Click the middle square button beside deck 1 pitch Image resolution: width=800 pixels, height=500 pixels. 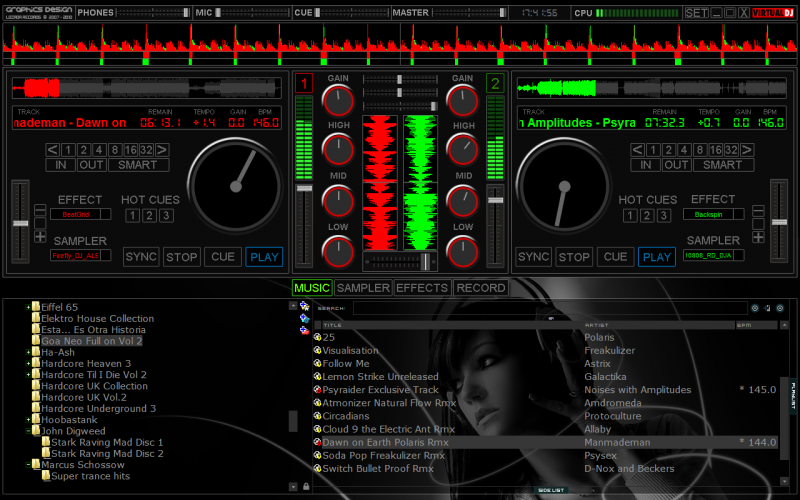40,223
